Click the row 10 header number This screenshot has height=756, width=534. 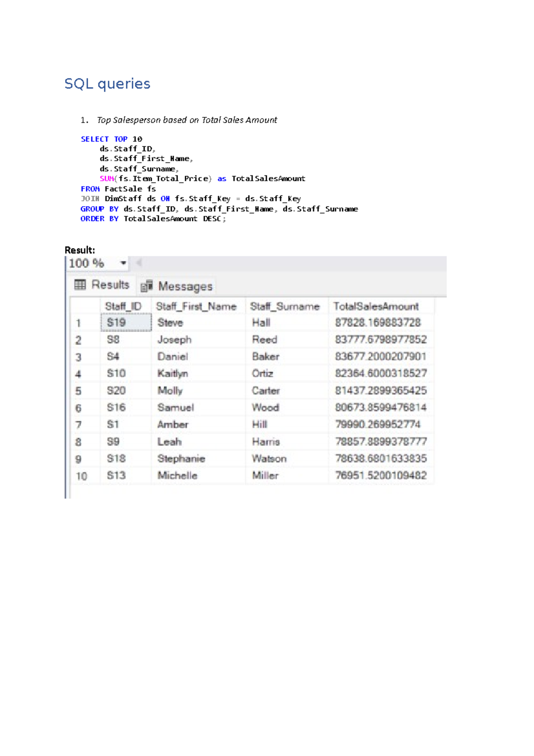point(81,476)
